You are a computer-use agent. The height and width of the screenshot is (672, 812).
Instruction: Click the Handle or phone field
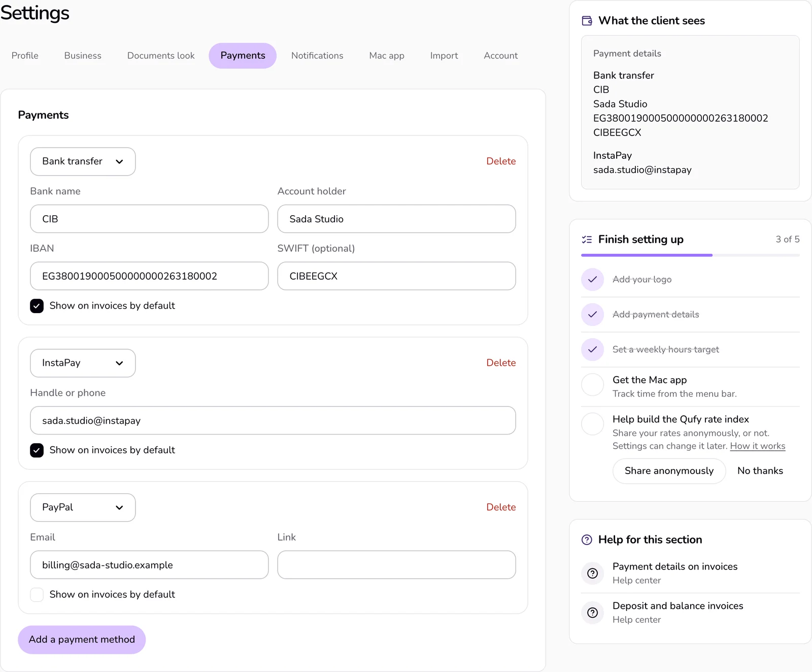[273, 420]
